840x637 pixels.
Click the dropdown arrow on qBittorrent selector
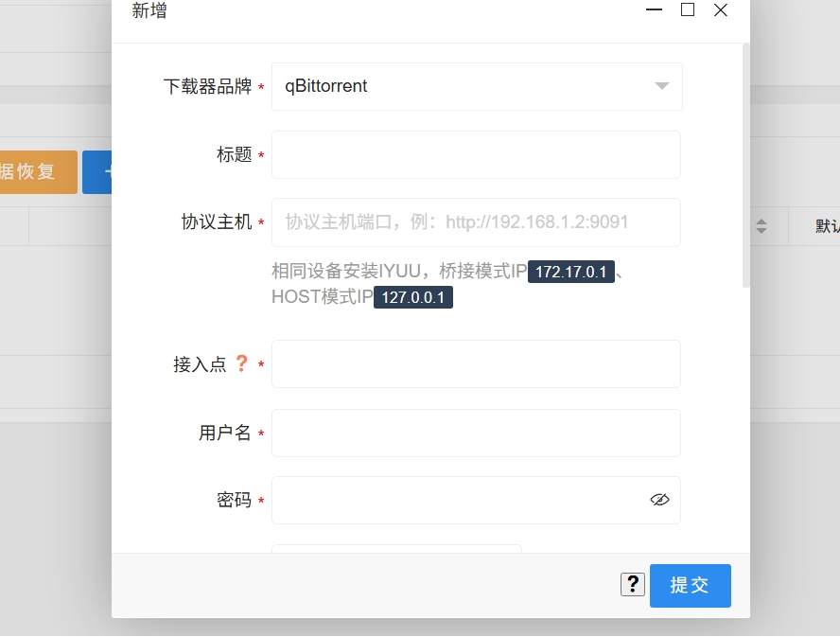point(662,86)
